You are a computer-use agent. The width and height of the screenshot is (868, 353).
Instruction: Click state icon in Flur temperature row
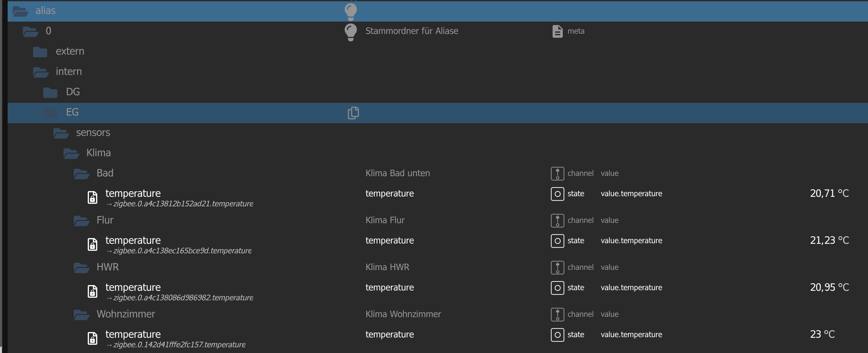point(557,241)
